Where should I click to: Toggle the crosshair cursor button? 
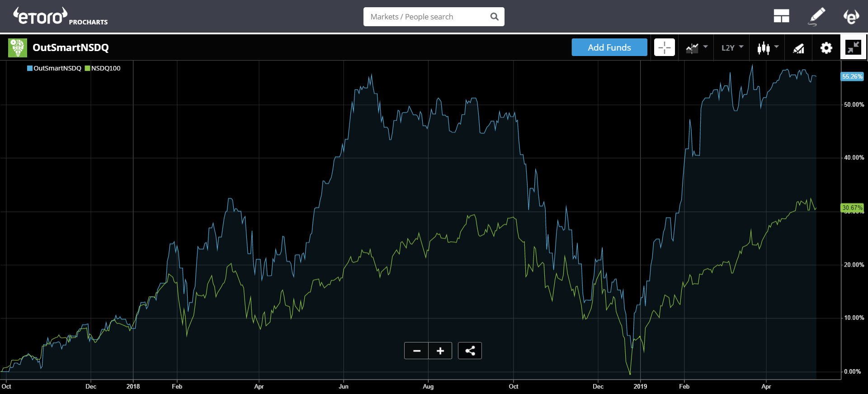[664, 47]
